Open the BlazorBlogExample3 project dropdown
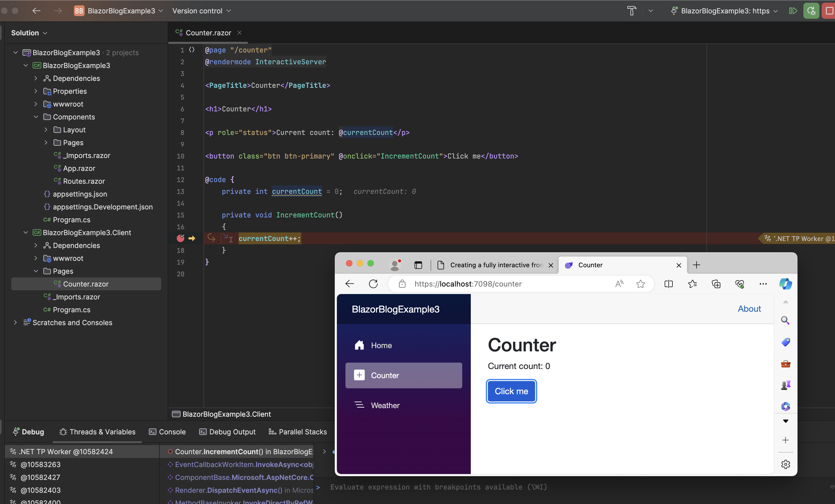This screenshot has height=504, width=835. [119, 11]
